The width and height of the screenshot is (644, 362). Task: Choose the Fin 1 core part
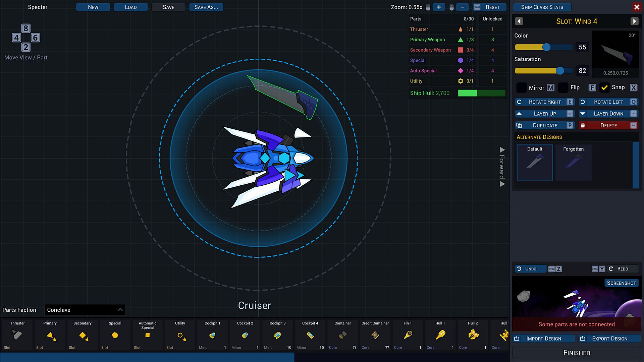408,335
